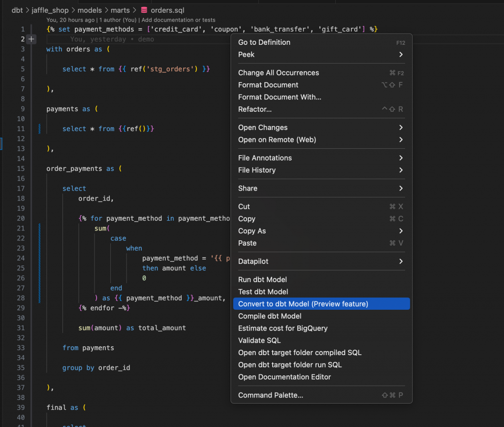The height and width of the screenshot is (427, 504).
Task: Select Convert to dbt Model (Preview feature)
Action: pyautogui.click(x=321, y=304)
